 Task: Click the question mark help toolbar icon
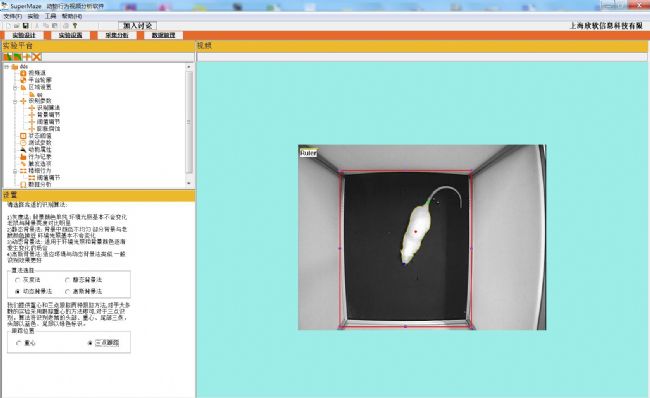pos(75,26)
